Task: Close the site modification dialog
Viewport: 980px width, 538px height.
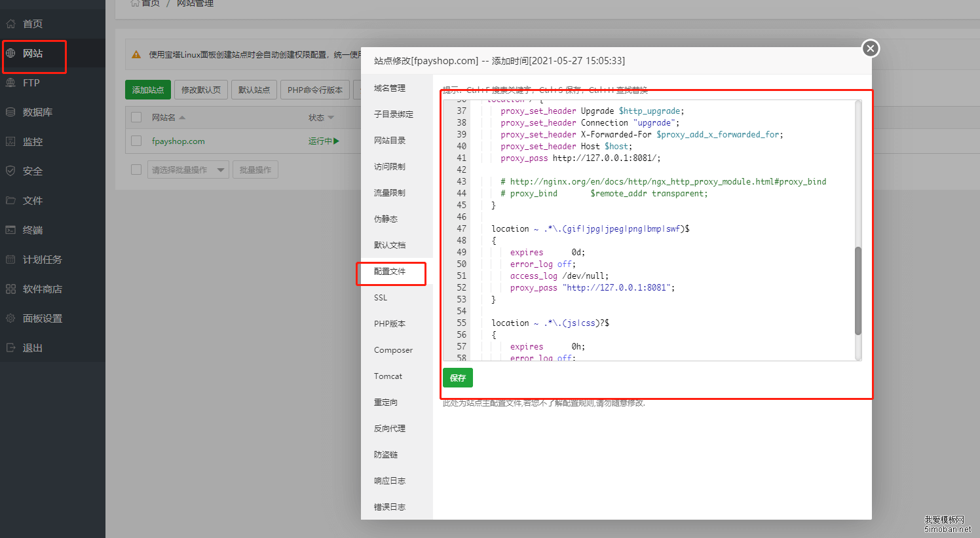Action: pos(870,48)
